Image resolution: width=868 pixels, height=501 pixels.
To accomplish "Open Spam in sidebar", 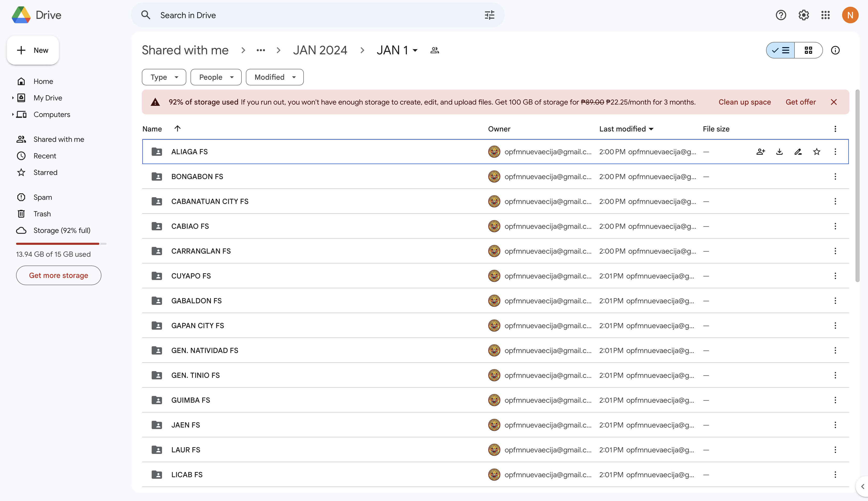I will click(43, 197).
